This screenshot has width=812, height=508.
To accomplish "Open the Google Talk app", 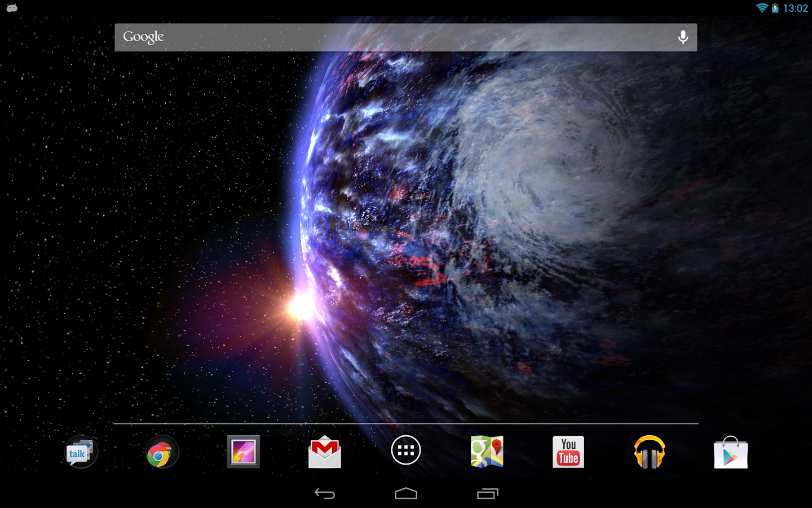I will pyautogui.click(x=80, y=452).
